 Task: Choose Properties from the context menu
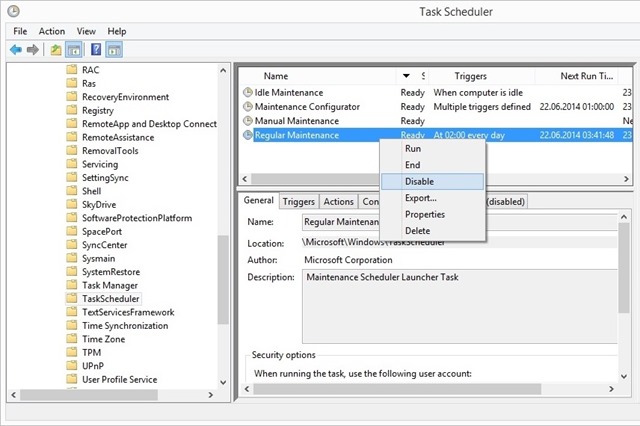[x=433, y=214]
